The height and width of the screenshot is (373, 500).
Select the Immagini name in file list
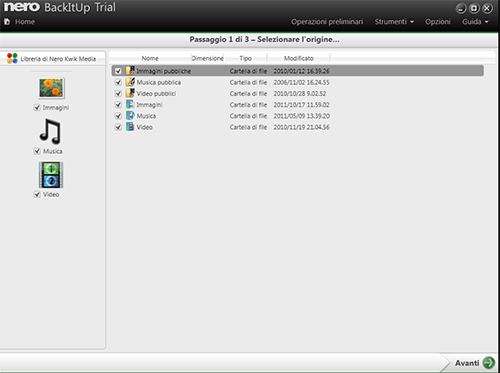(149, 105)
